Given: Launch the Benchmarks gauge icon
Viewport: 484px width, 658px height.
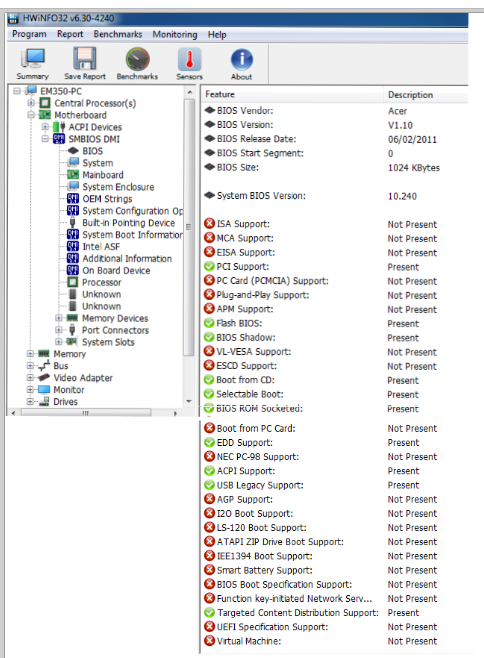Looking at the screenshot, I should click(x=137, y=63).
